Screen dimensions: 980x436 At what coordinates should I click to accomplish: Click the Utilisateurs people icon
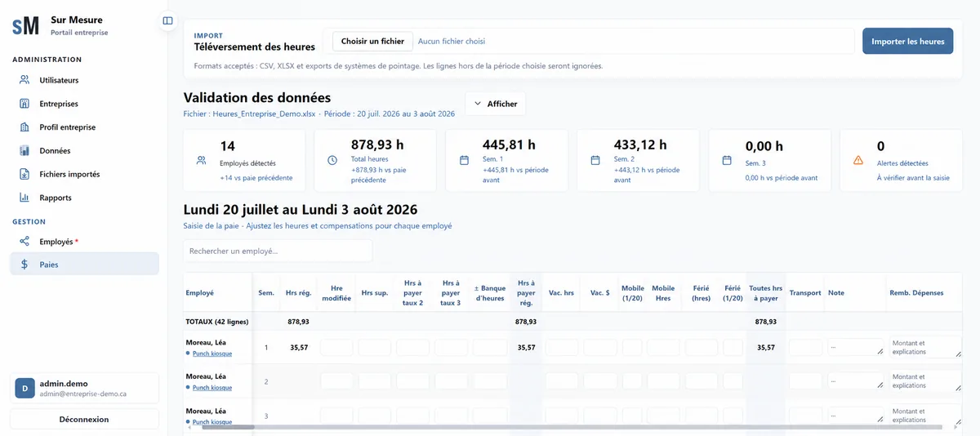(x=24, y=80)
